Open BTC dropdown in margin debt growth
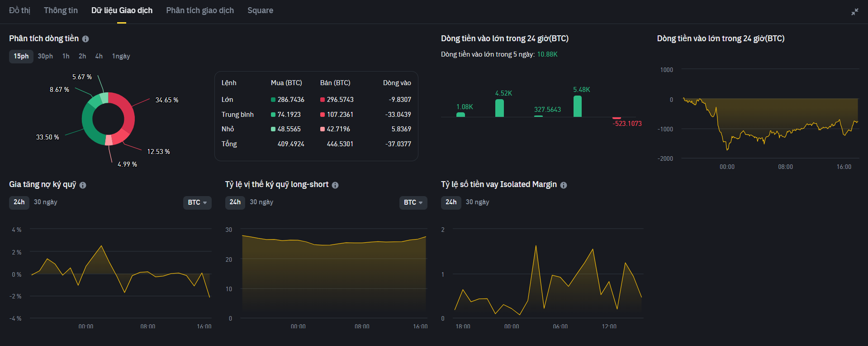This screenshot has height=346, width=868. [x=197, y=202]
